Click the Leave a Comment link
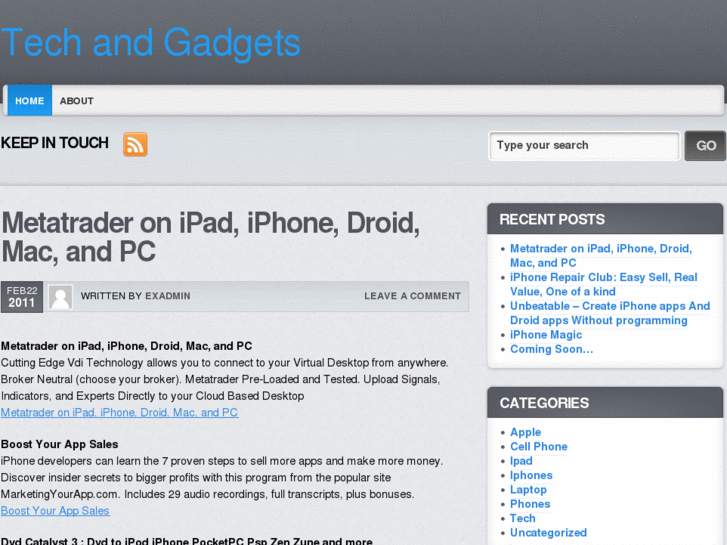The width and height of the screenshot is (727, 545). (412, 296)
